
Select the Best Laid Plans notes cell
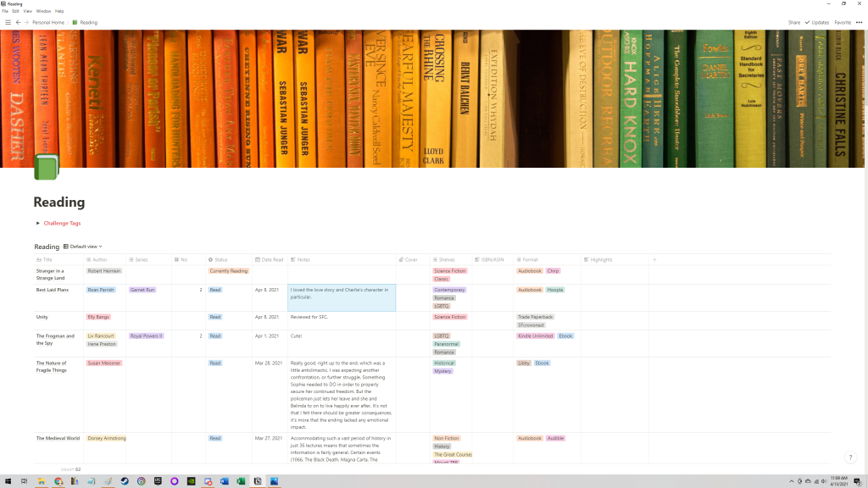pos(342,297)
